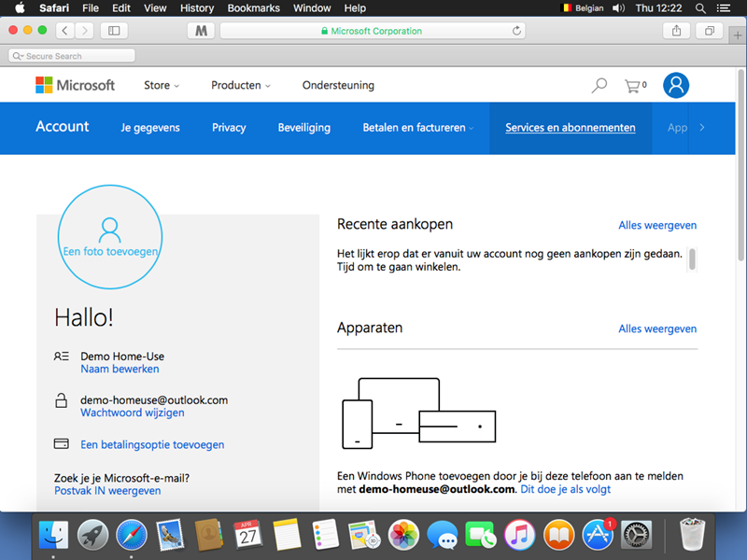The height and width of the screenshot is (560, 747).
Task: Click the Secure Search field
Action: (72, 56)
